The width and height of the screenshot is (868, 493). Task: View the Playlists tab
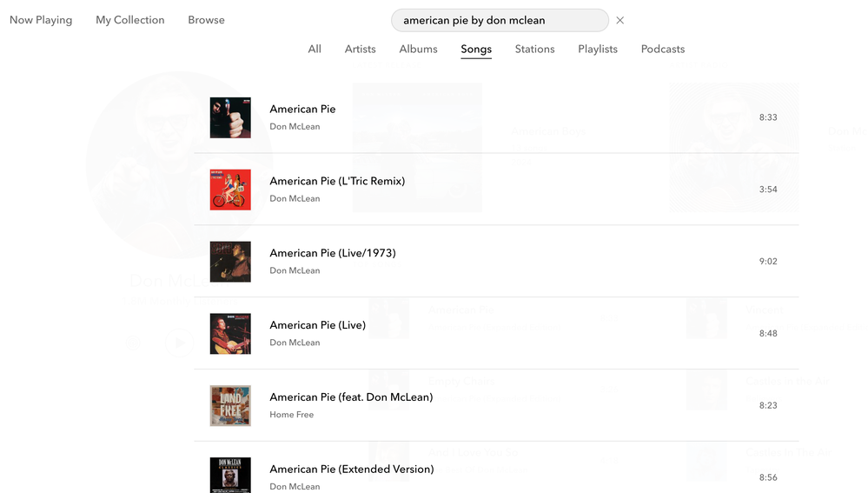pyautogui.click(x=598, y=50)
